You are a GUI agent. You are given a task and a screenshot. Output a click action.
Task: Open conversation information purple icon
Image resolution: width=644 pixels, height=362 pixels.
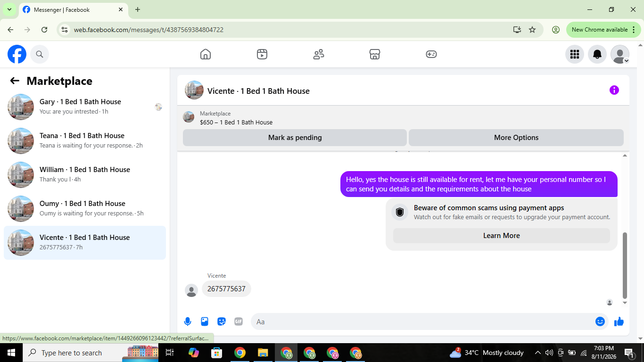[614, 90]
